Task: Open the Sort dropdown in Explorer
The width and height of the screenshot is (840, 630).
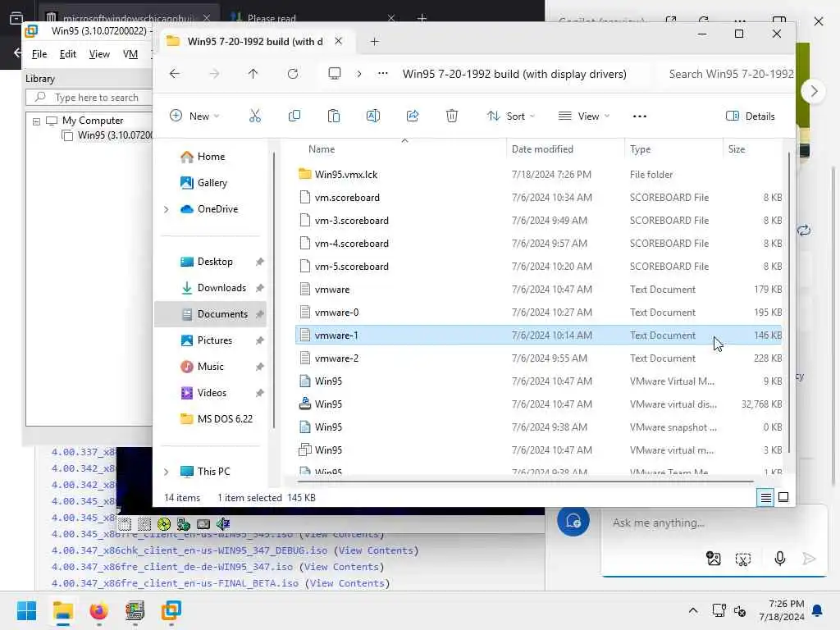Action: [511, 116]
